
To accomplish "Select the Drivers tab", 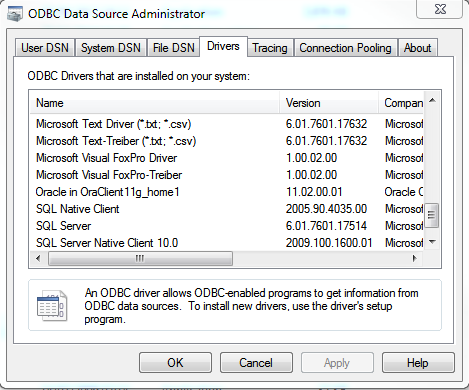I will click(x=223, y=46).
